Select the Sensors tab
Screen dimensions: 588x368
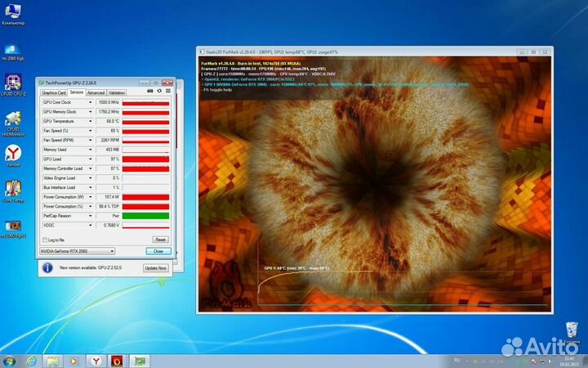tap(77, 92)
